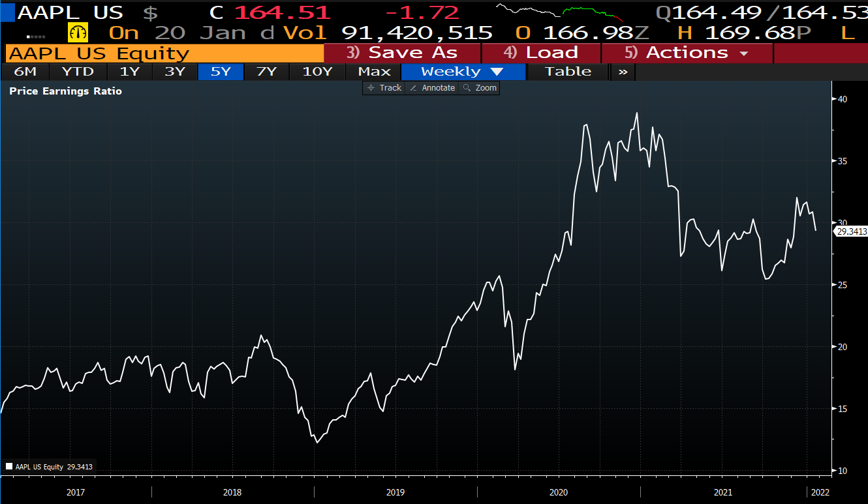Click the Track crosshair tool
Image resolution: width=868 pixels, height=504 pixels.
[384, 87]
